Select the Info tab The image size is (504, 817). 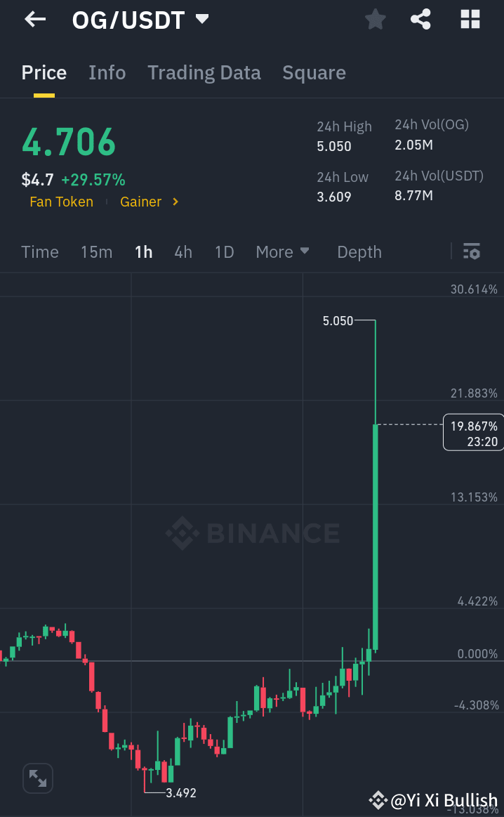[107, 72]
